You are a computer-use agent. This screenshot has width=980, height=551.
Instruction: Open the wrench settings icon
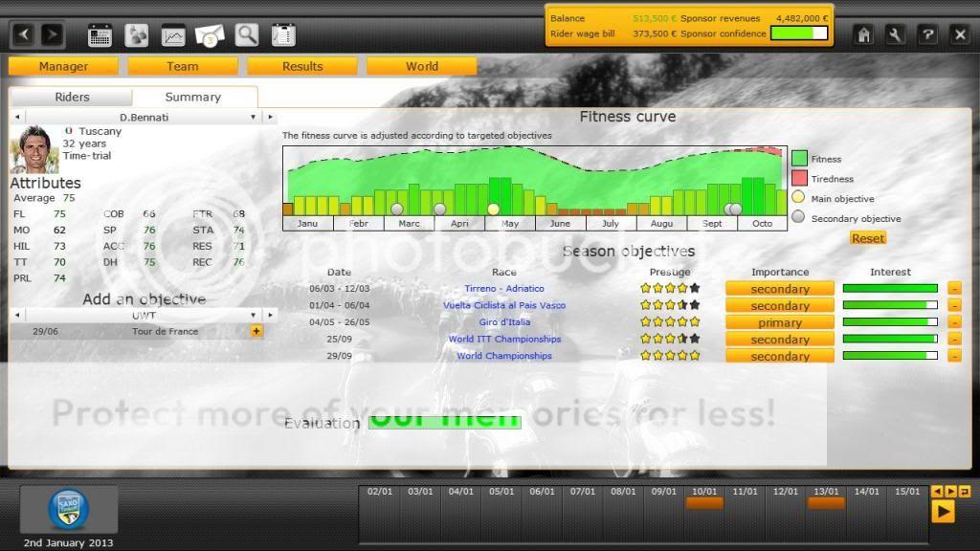(895, 34)
